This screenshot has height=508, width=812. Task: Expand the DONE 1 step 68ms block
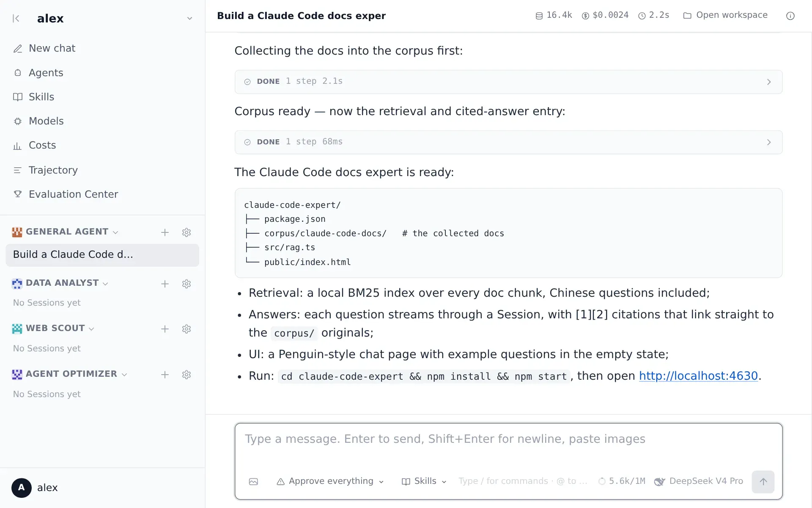[508, 142]
